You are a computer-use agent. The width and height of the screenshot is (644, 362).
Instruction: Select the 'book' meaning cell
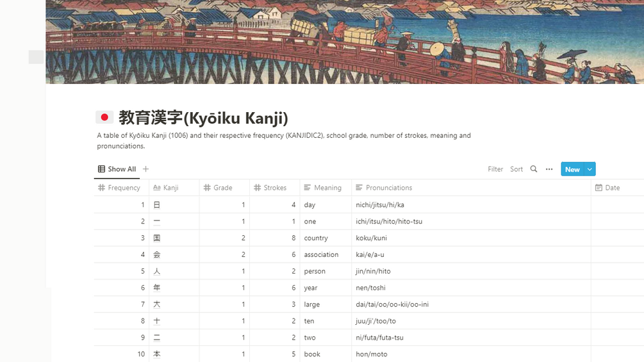[326, 354]
